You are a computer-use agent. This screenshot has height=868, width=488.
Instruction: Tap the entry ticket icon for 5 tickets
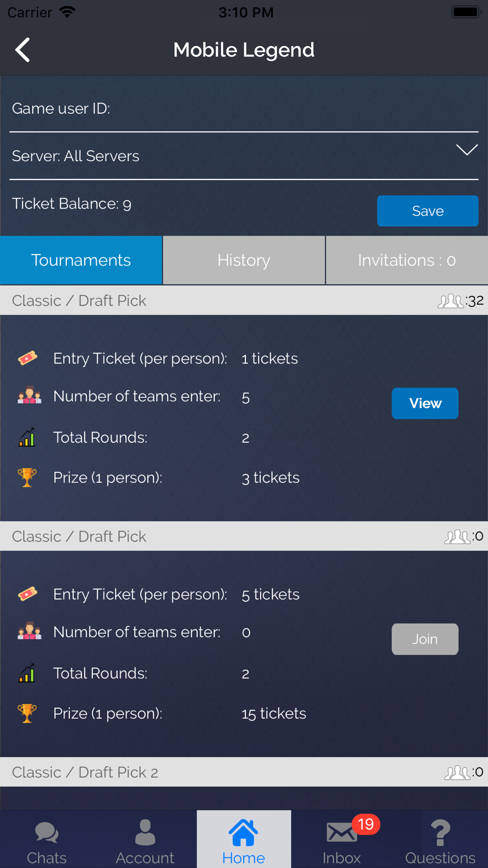(28, 594)
